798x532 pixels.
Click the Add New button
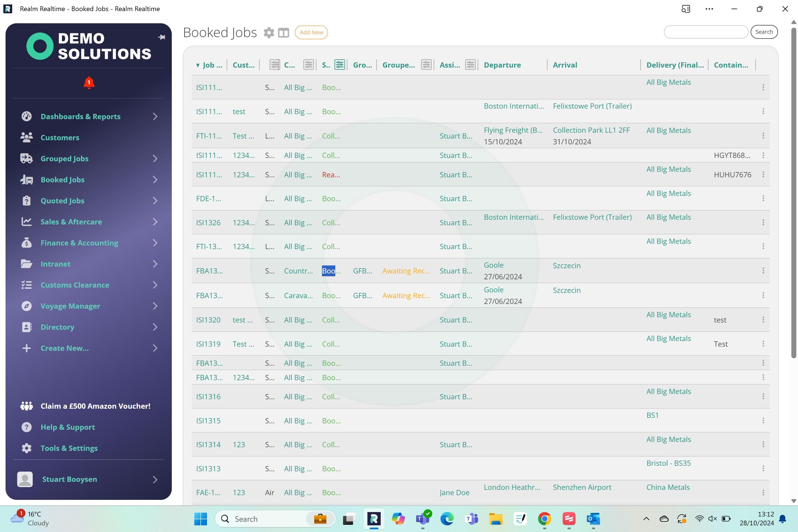click(311, 32)
